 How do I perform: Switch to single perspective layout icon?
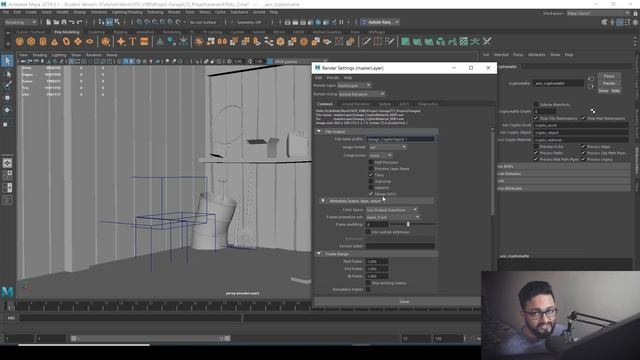[7, 163]
